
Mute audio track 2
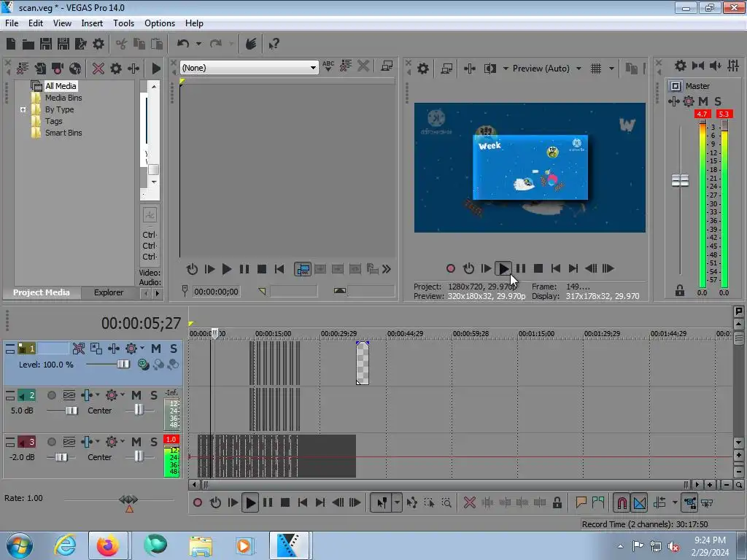[136, 395]
